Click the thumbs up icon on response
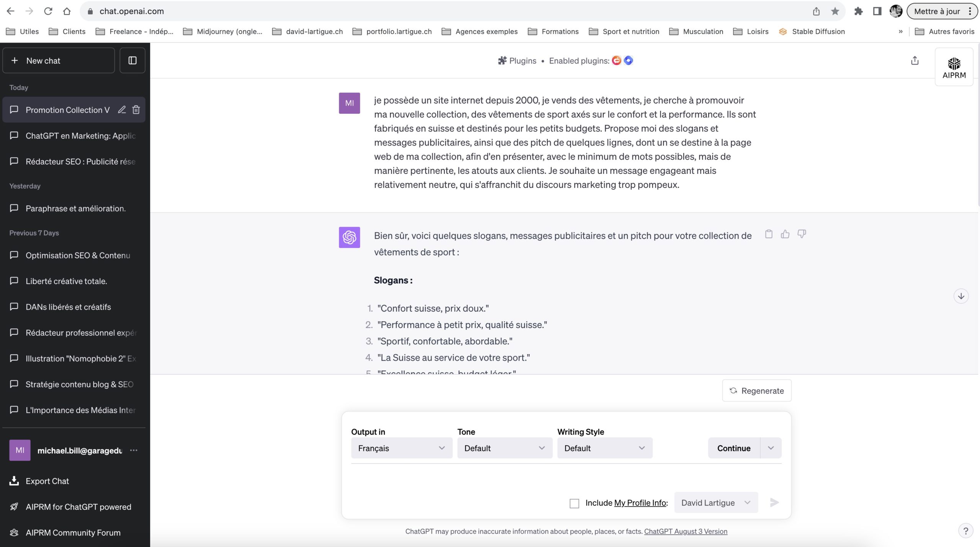 (x=785, y=234)
